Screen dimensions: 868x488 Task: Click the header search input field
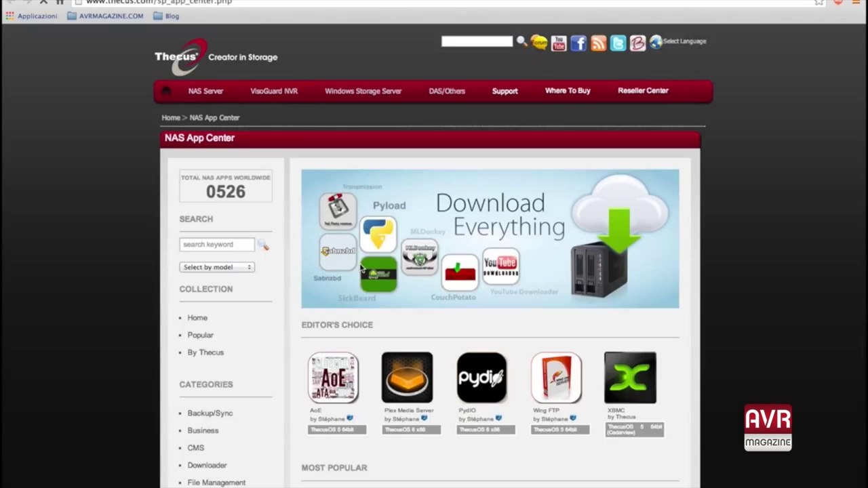point(477,41)
